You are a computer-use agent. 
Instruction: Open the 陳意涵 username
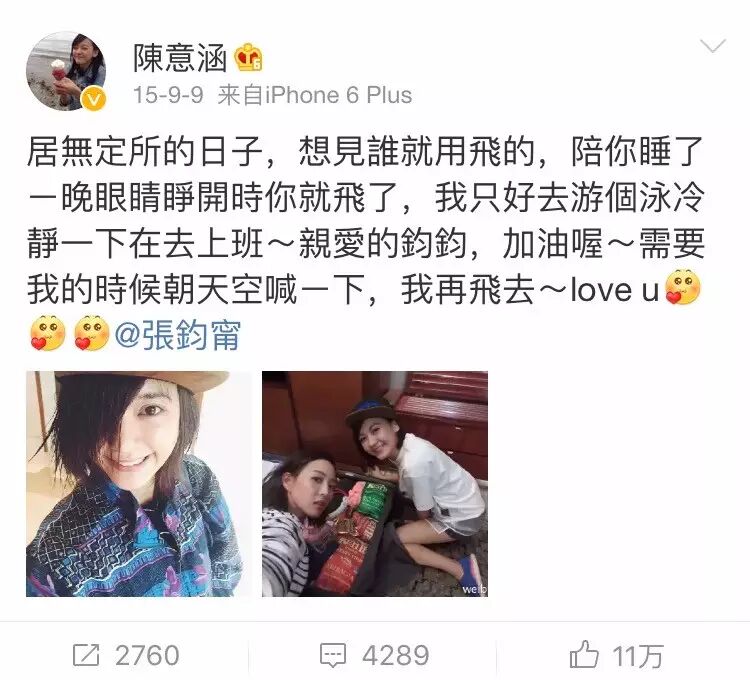(x=180, y=58)
